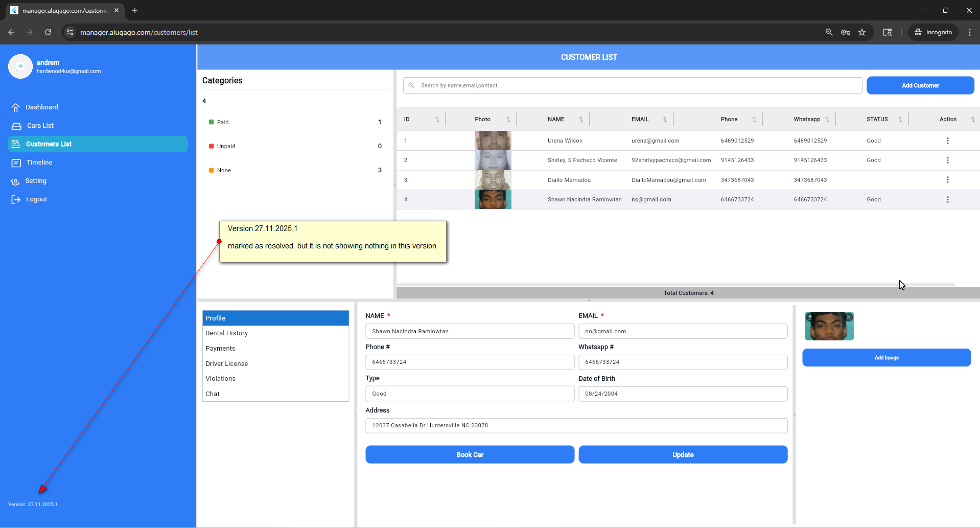Sort the table by the STATUS column

click(900, 120)
